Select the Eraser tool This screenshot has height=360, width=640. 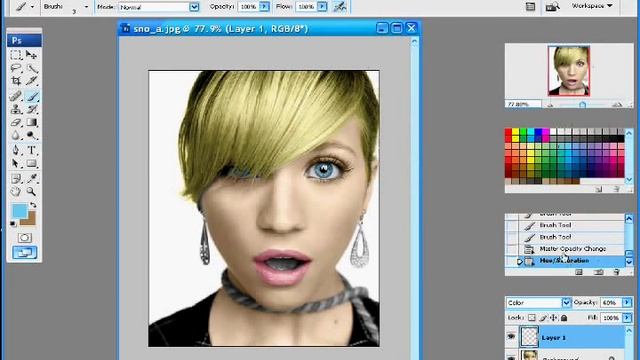tap(16, 122)
